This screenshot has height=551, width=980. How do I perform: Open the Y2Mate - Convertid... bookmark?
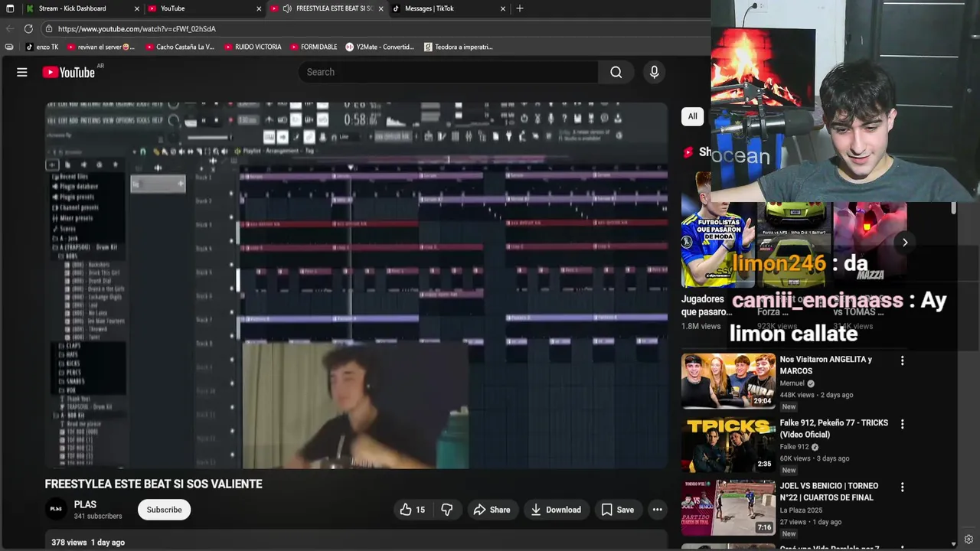380,47
